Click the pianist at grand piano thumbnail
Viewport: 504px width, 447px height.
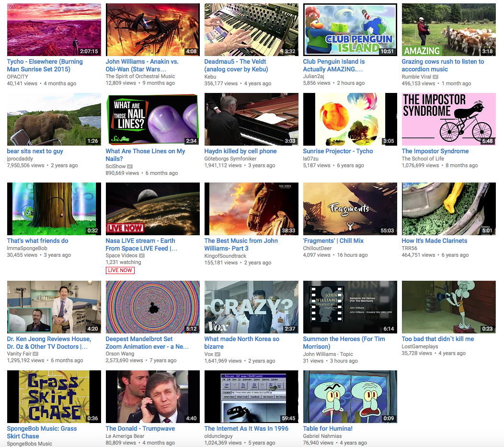(x=252, y=119)
